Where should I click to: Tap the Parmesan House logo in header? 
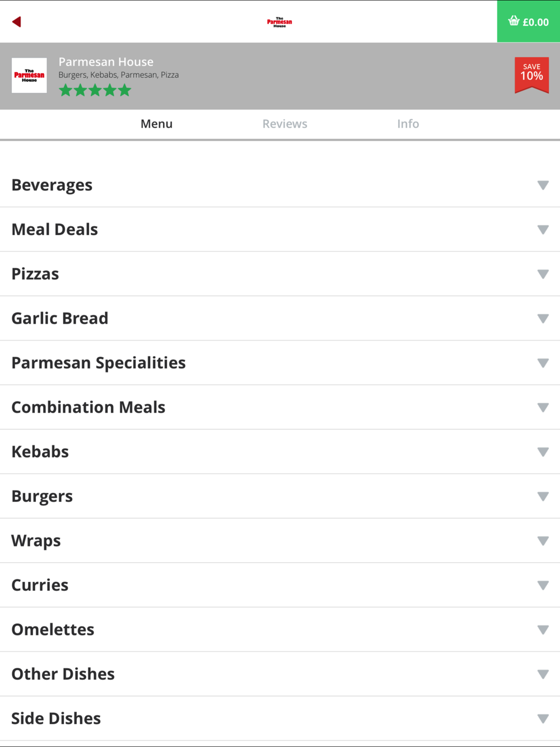279,22
